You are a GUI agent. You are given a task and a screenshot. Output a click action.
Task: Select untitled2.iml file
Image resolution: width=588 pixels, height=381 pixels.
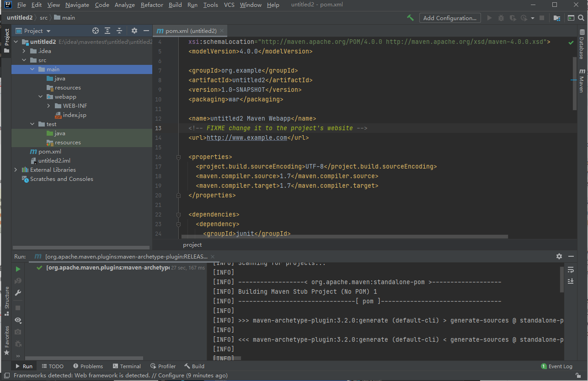coord(54,160)
